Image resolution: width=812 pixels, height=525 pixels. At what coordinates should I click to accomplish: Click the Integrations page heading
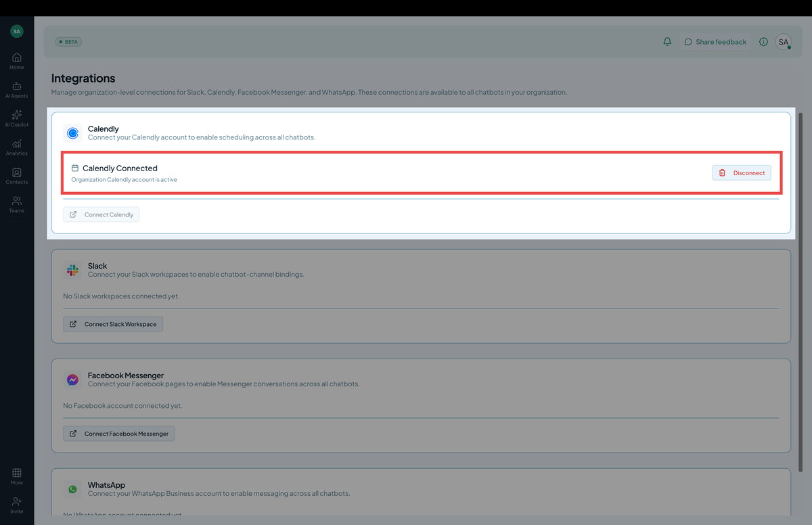[x=83, y=78]
